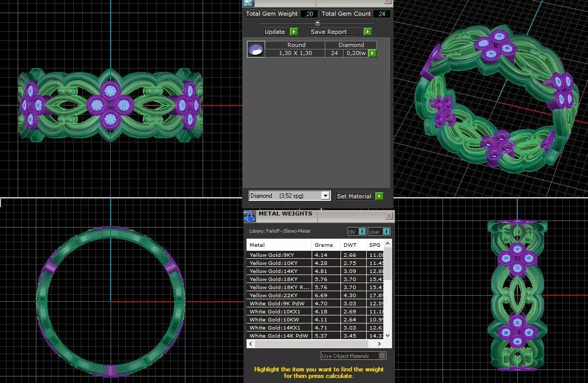The height and width of the screenshot is (383, 588).
Task: Click the 4.11 grams value for 10KW
Action: point(325,319)
